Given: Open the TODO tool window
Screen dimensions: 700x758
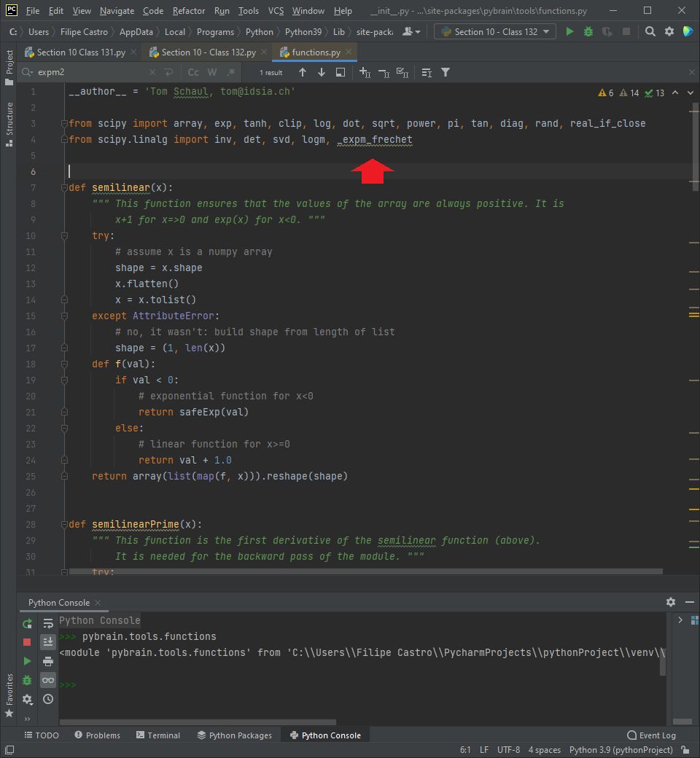Looking at the screenshot, I should pos(42,735).
